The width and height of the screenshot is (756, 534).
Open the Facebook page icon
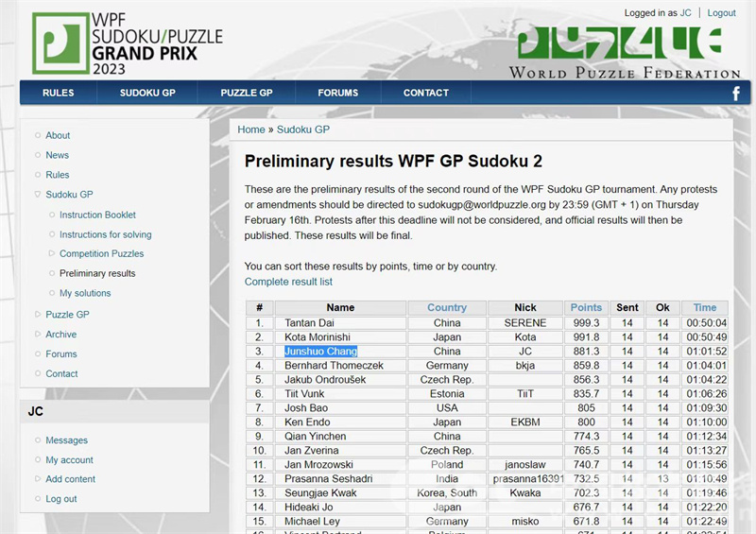736,93
